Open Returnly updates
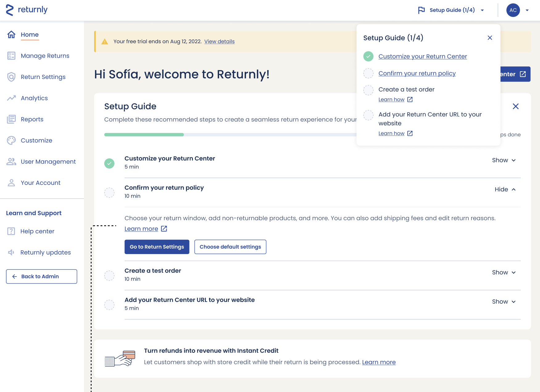This screenshot has width=540, height=392. tap(46, 252)
